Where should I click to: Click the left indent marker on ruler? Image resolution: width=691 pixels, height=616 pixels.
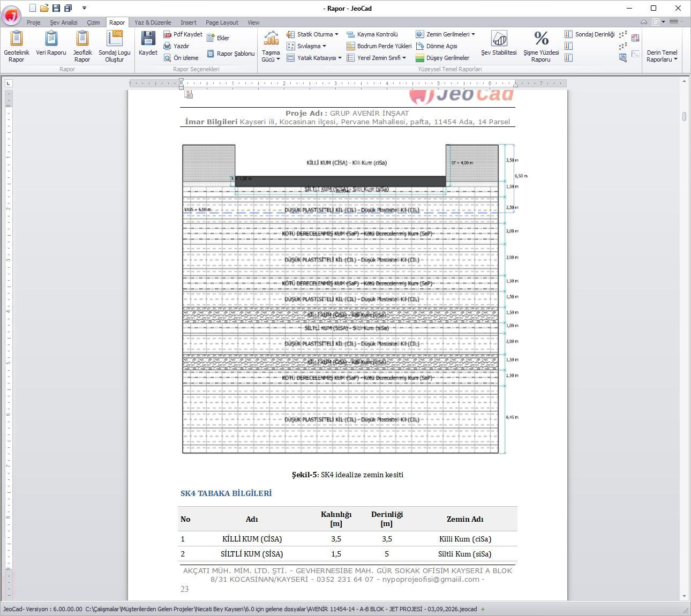click(x=182, y=85)
